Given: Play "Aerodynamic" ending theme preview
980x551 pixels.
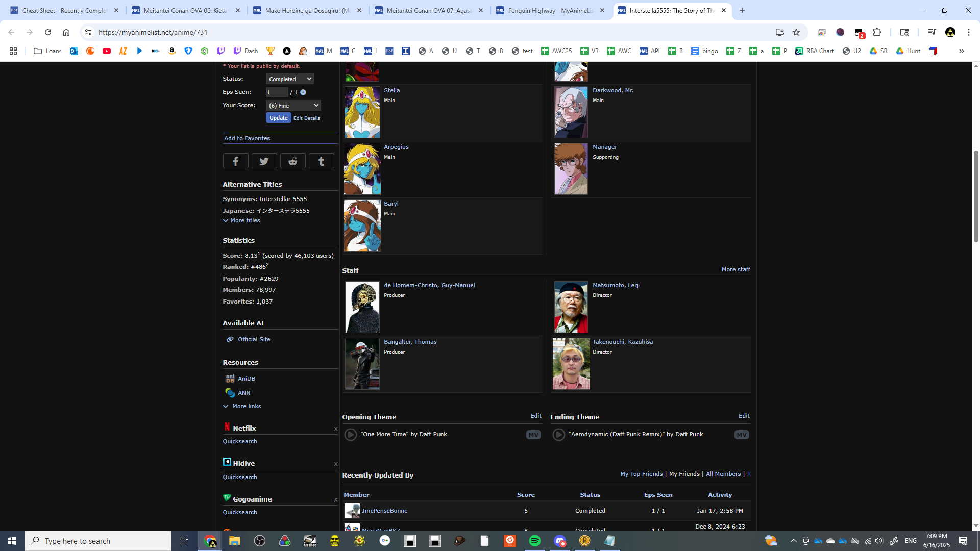Looking at the screenshot, I should 559,435.
